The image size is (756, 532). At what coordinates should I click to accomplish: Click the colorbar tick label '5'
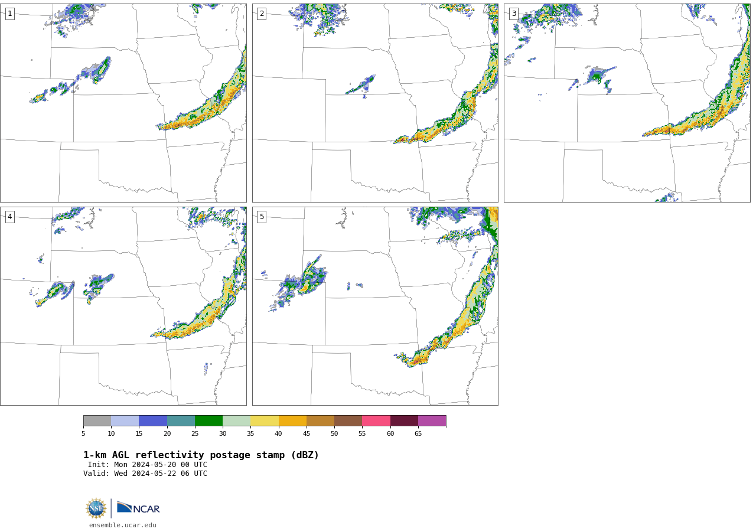coord(83,434)
